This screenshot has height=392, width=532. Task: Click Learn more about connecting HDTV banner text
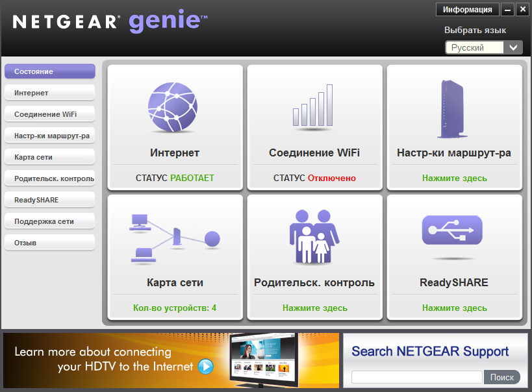click(103, 359)
